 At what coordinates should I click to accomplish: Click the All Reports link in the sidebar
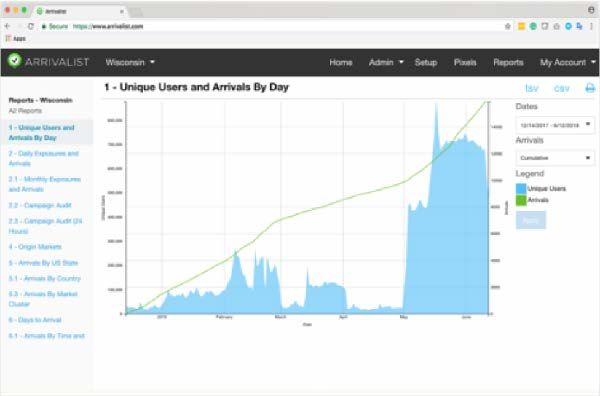25,111
